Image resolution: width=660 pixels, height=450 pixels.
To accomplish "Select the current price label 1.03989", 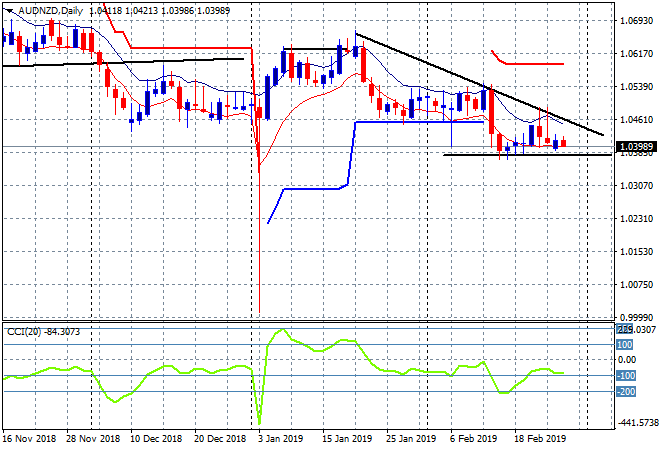I will (x=636, y=146).
